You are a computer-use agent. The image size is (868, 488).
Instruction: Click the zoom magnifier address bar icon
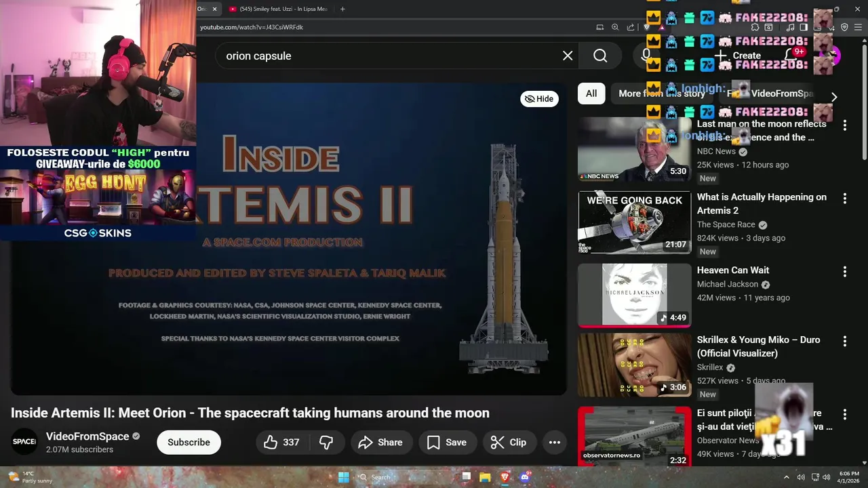[x=615, y=27]
